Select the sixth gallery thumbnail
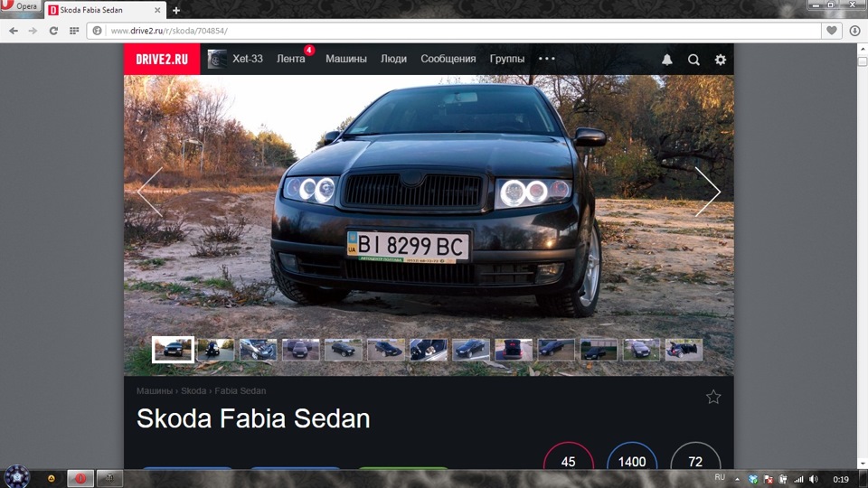 (x=386, y=350)
